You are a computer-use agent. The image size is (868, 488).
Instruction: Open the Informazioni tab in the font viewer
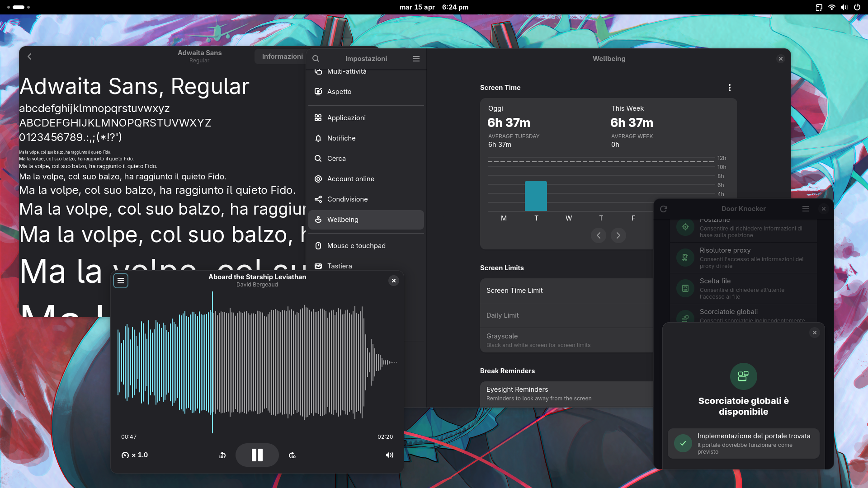(x=282, y=56)
